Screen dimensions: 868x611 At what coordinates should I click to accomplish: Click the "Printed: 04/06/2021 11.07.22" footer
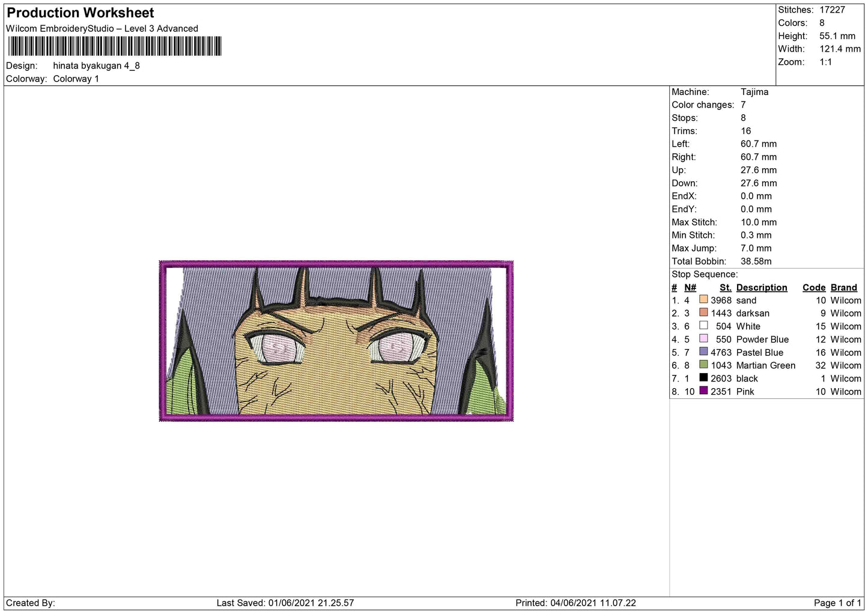575,603
